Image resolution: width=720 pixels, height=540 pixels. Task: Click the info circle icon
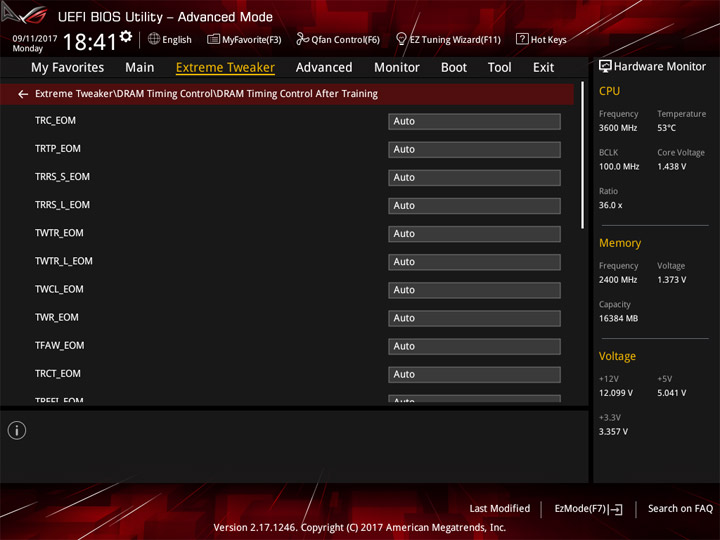(17, 430)
